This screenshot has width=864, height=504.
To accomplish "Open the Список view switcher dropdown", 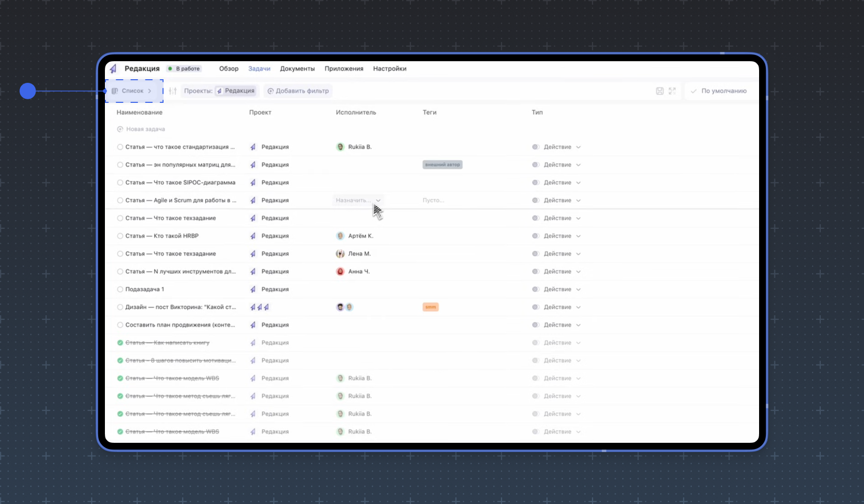I will click(133, 91).
